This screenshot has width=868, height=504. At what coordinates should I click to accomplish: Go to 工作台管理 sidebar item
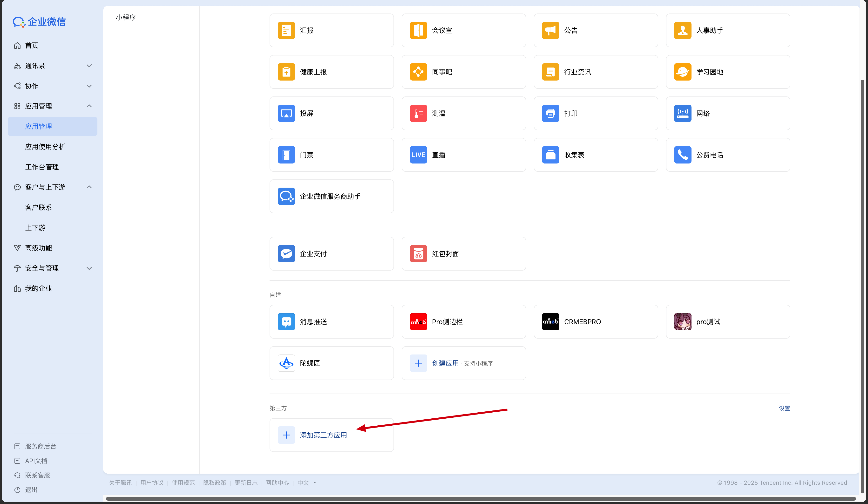(42, 167)
